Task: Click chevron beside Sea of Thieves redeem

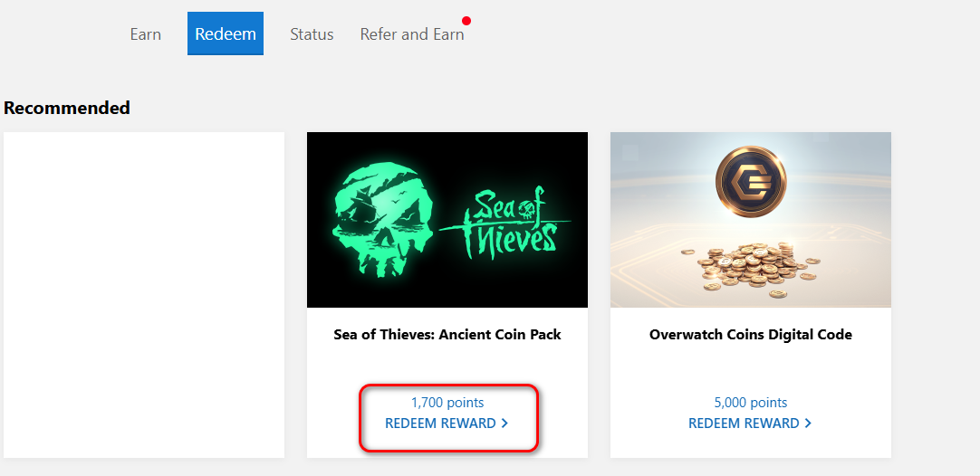Action: pyautogui.click(x=504, y=424)
